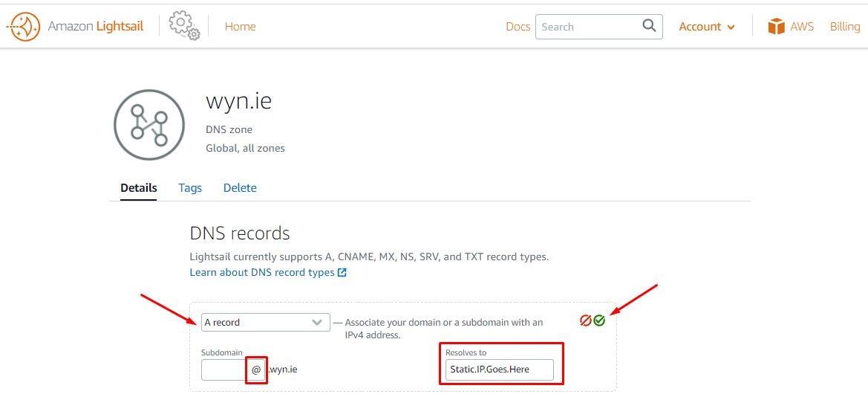Image resolution: width=868 pixels, height=397 pixels.
Task: Click the search magnifier icon
Action: (x=649, y=26)
